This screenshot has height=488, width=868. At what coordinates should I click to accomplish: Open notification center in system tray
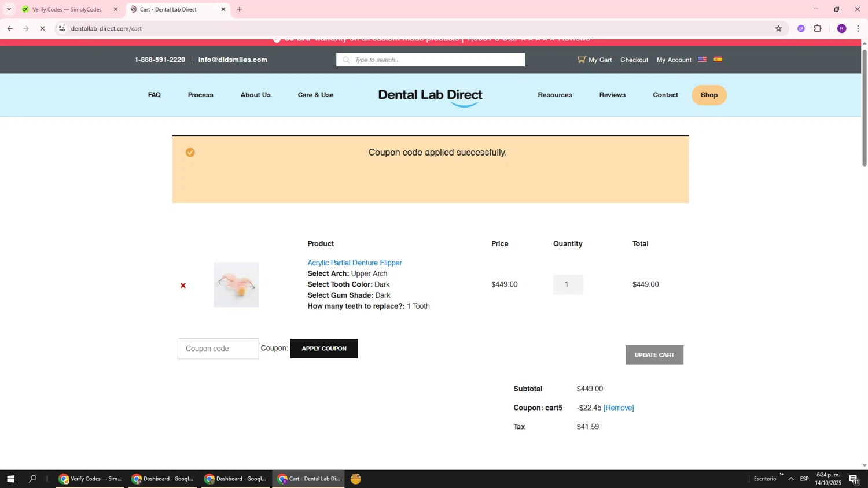(x=854, y=479)
